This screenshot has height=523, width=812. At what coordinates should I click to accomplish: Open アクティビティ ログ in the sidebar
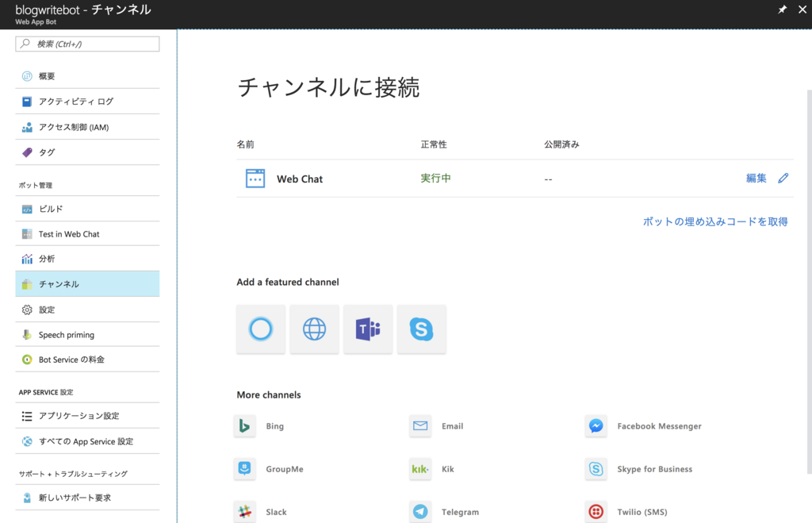point(87,102)
